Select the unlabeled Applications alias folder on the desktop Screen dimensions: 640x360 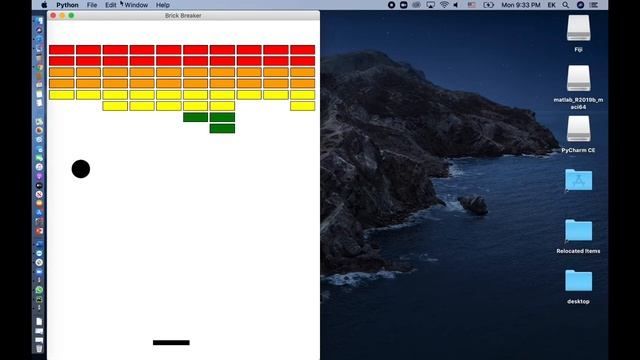[x=578, y=180]
